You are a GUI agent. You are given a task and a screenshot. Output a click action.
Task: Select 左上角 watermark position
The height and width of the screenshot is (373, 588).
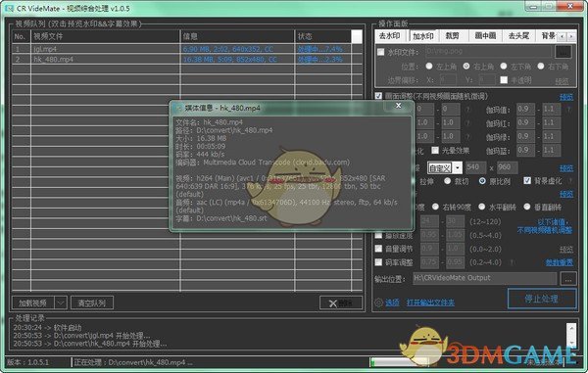tap(429, 67)
